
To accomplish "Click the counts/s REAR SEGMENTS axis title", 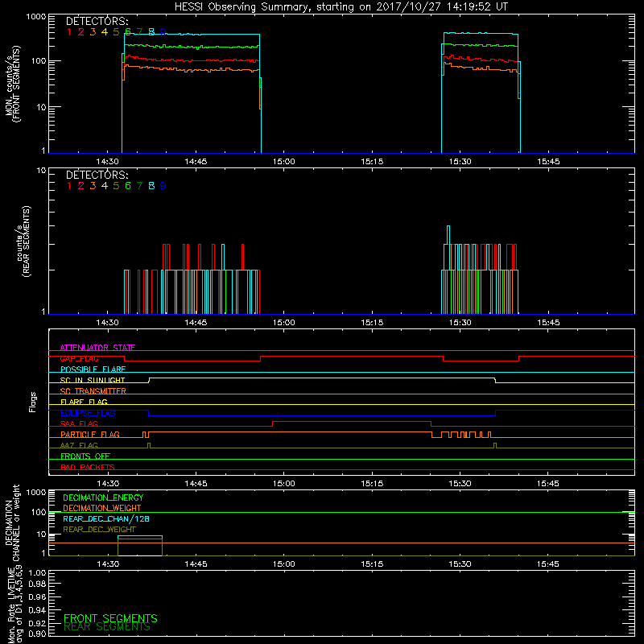I will click(23, 241).
